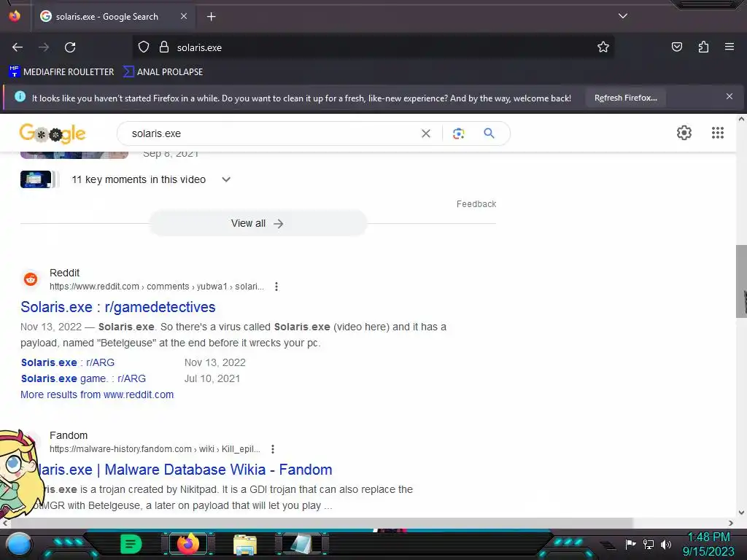Open the MEDIAFIRE ROULETTER bookmark
747x560 pixels.
[x=61, y=72]
